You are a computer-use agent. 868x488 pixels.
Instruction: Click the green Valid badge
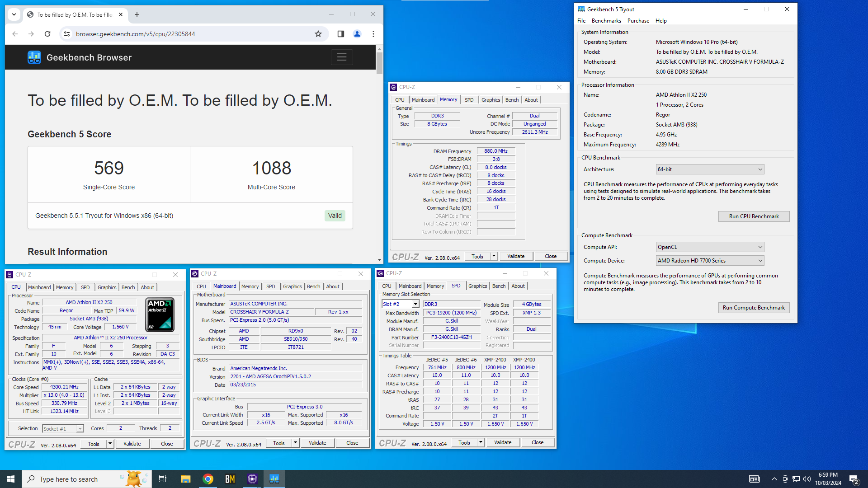(x=335, y=216)
